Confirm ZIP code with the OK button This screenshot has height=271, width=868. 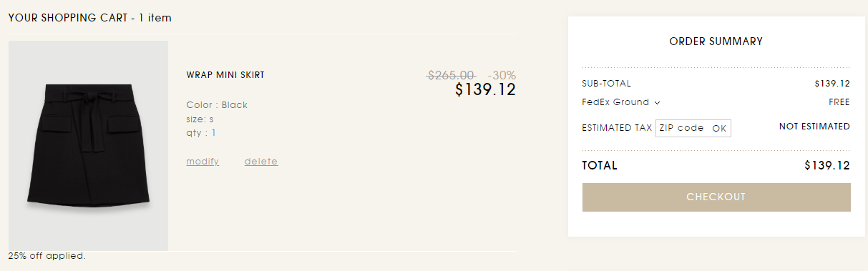(x=719, y=129)
